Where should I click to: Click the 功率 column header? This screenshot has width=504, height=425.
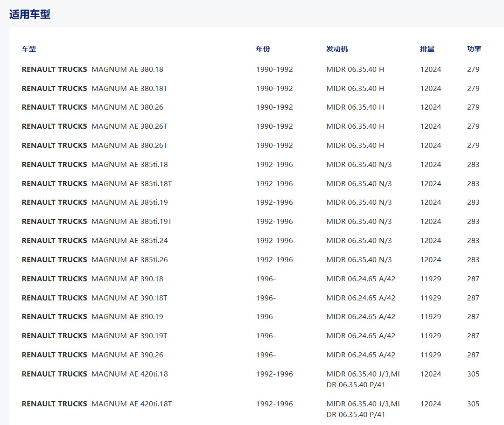click(x=474, y=49)
